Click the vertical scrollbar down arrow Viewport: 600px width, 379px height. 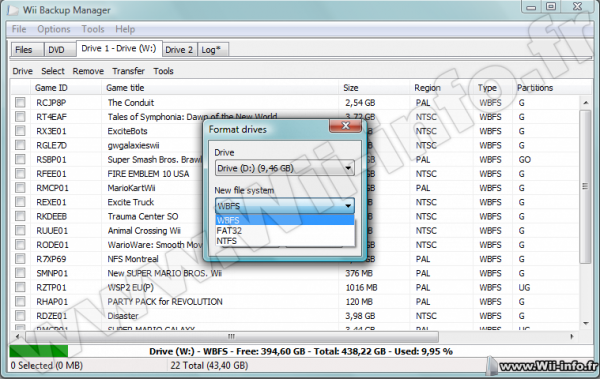coord(585,323)
